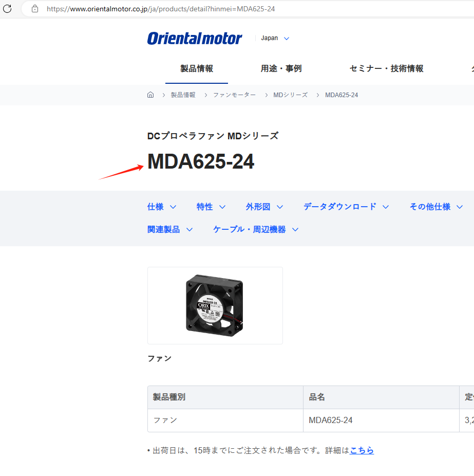Click the home icon in the breadcrumb
The image size is (474, 476).
150,95
